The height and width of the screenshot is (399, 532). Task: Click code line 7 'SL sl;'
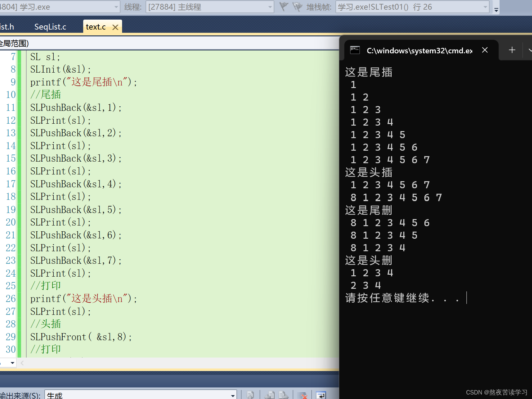click(x=45, y=57)
